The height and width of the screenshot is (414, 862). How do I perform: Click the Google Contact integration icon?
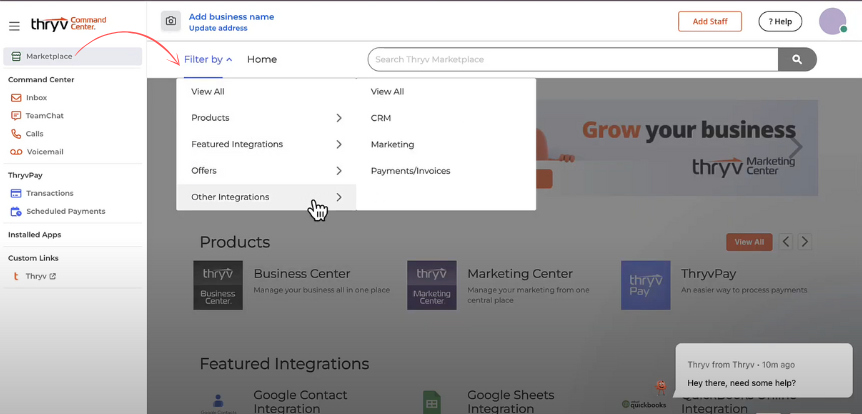tap(218, 403)
